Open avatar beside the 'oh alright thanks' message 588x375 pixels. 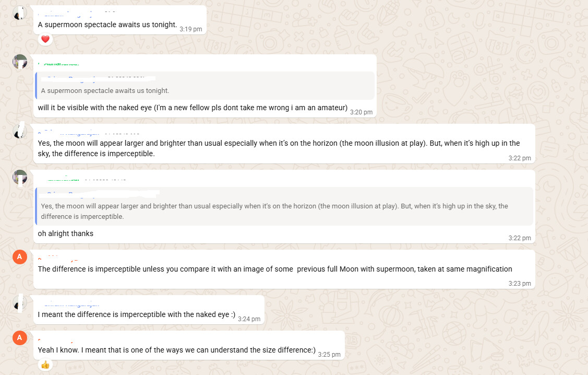[20, 177]
